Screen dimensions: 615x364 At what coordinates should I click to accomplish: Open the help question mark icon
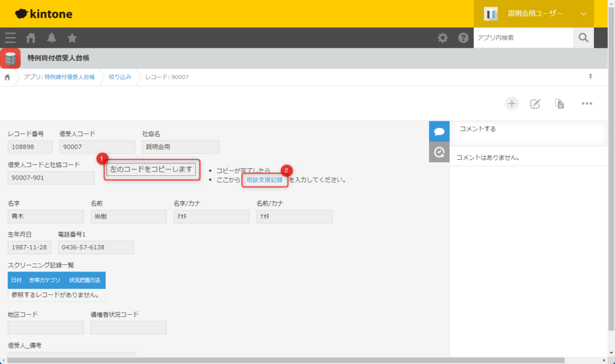click(x=463, y=38)
